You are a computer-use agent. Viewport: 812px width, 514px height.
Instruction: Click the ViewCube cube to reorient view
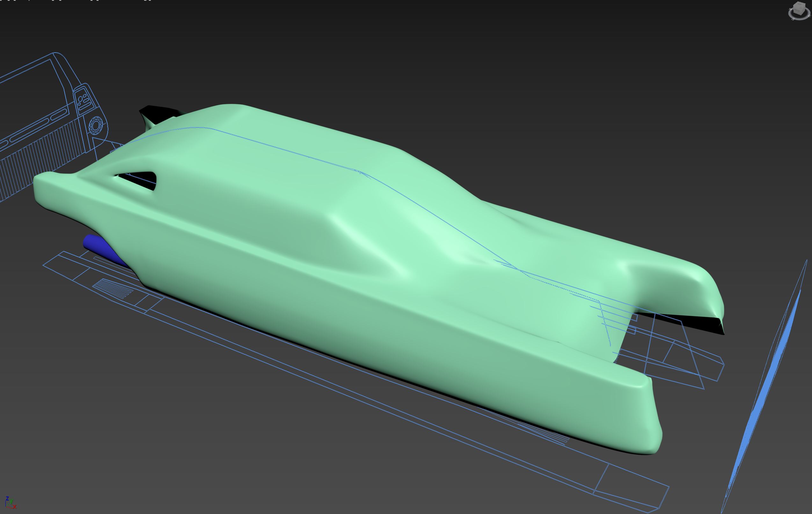pos(799,8)
